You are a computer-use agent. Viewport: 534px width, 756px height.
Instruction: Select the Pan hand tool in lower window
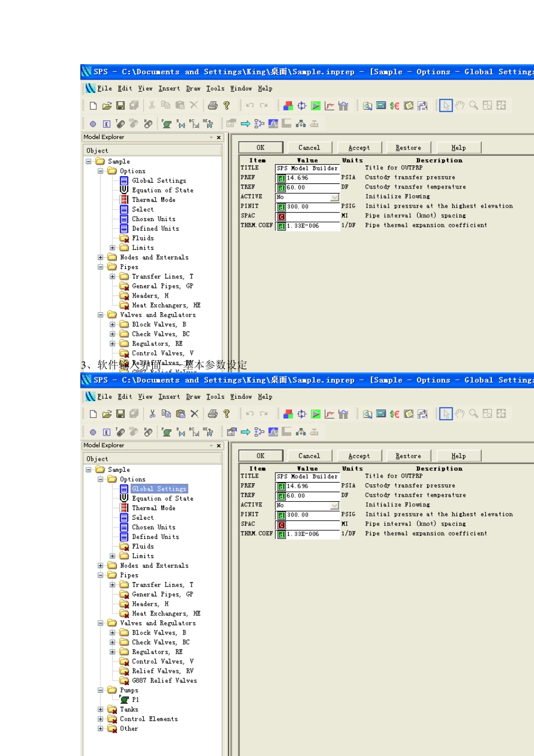pos(460,414)
